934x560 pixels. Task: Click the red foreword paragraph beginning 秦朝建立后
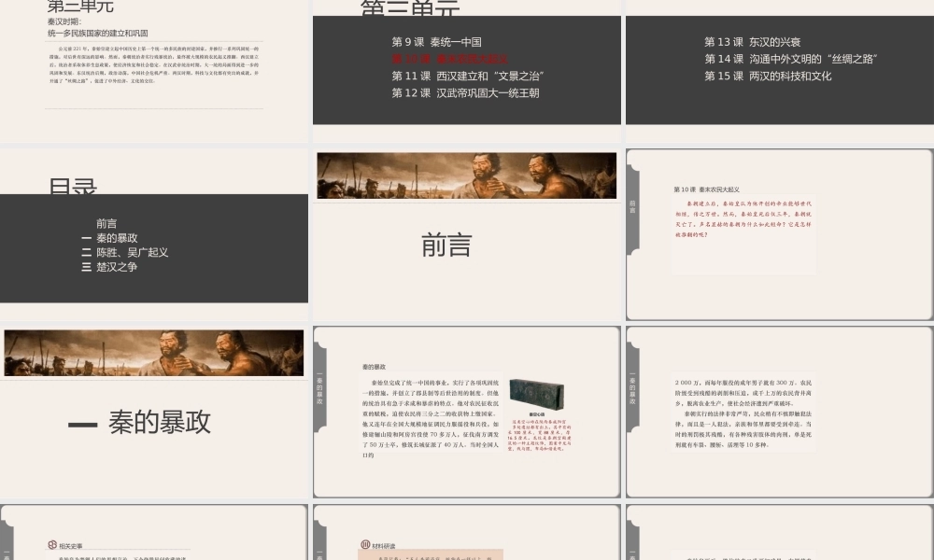click(743, 219)
